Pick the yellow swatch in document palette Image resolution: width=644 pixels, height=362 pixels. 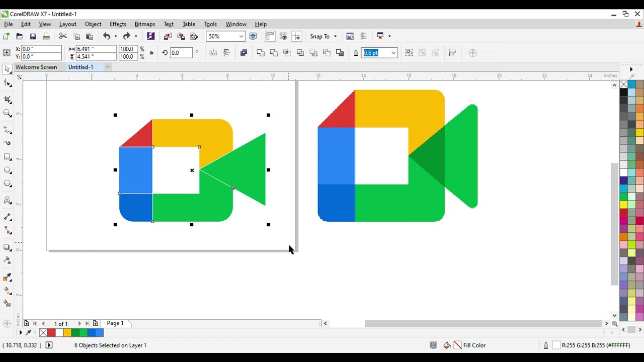[67, 332]
